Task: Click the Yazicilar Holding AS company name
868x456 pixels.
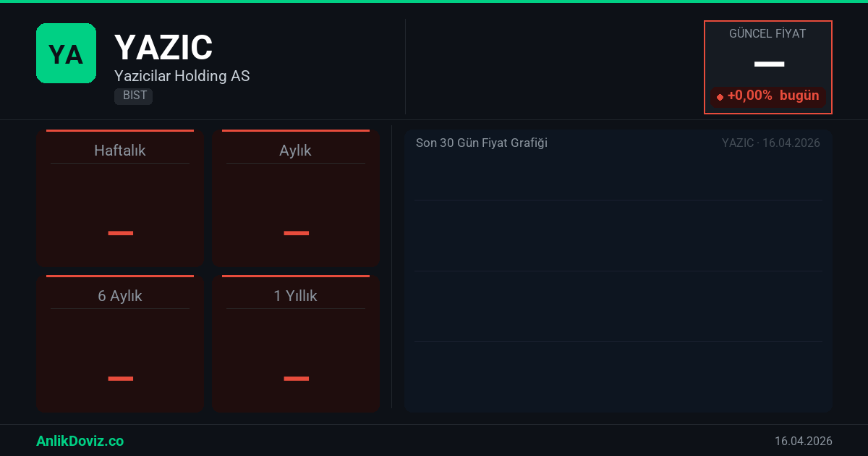Action: pos(182,76)
